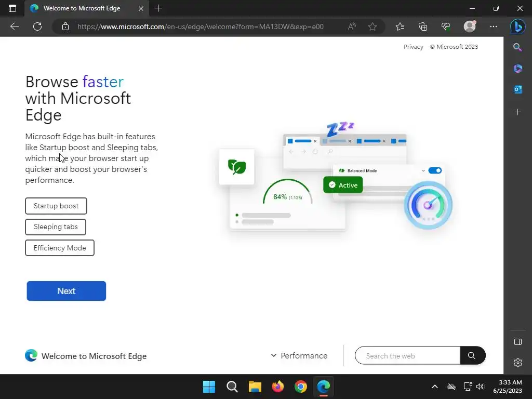Screen dimensions: 532x399
Task: Toggle the sidebar panel layout icon
Action: (518, 342)
